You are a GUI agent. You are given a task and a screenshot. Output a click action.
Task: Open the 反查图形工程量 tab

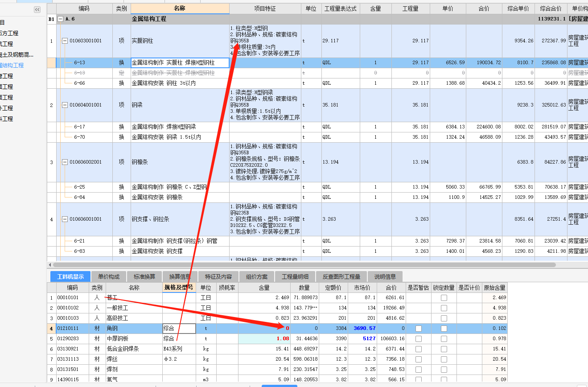(x=341, y=276)
